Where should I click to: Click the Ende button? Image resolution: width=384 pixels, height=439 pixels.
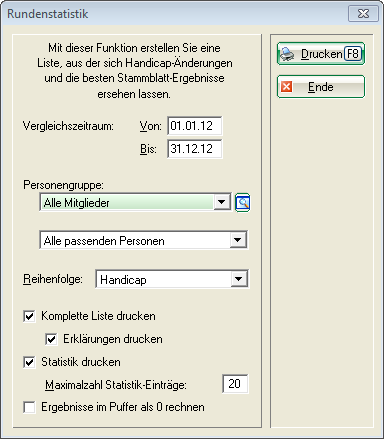(x=321, y=87)
